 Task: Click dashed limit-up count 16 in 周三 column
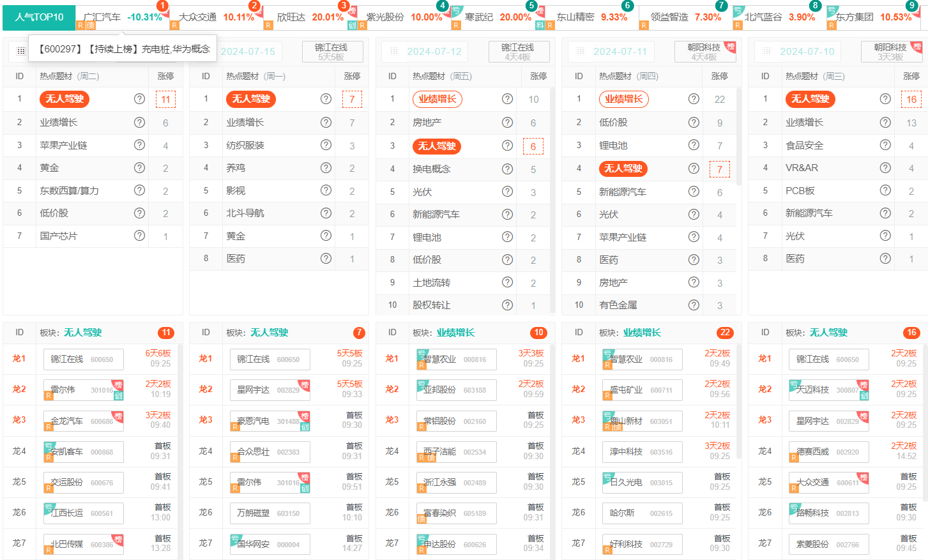911,99
